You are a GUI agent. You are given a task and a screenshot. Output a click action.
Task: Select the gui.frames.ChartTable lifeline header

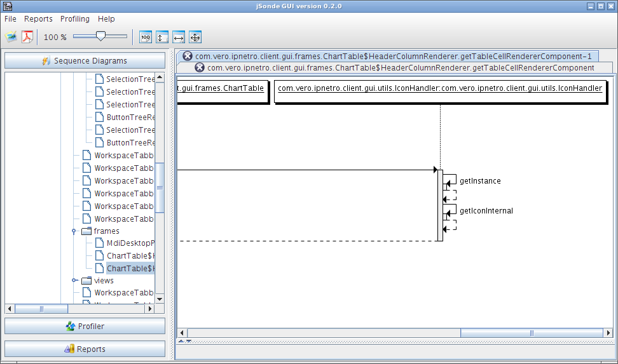pos(223,91)
